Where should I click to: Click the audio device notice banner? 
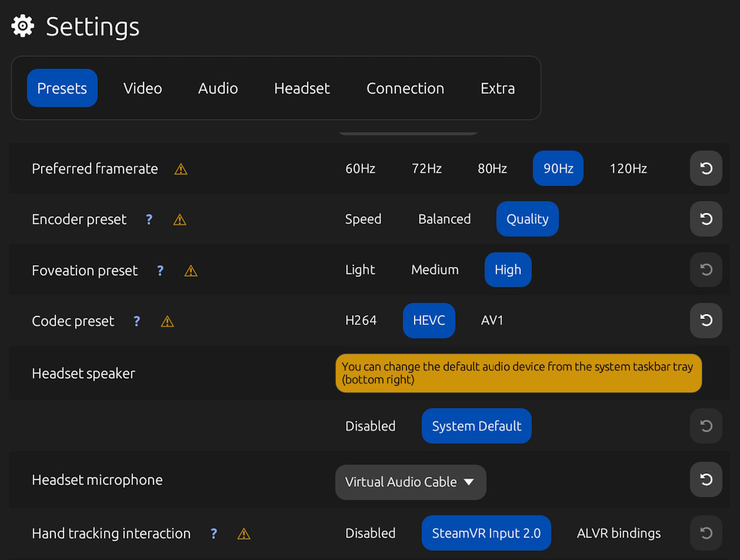coord(518,373)
